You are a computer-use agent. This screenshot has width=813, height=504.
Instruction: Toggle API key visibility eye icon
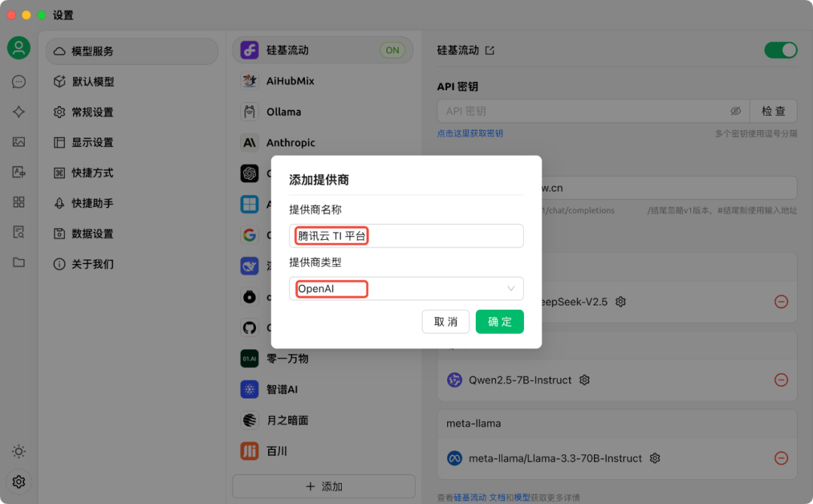click(x=735, y=111)
